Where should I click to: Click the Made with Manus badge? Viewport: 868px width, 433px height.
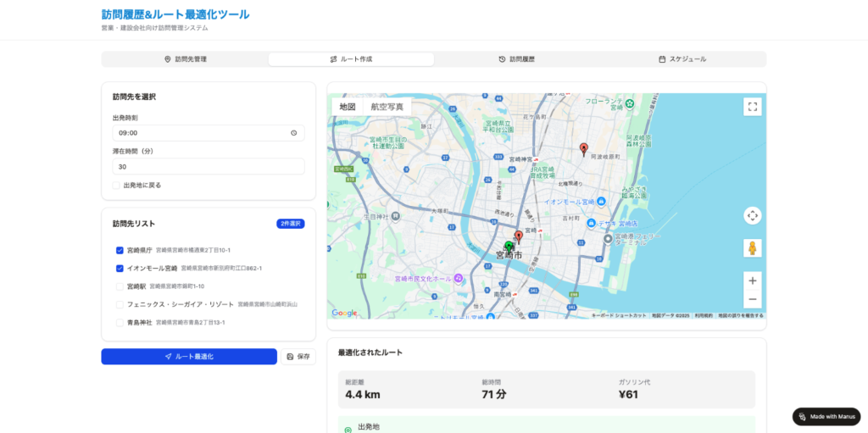click(826, 417)
